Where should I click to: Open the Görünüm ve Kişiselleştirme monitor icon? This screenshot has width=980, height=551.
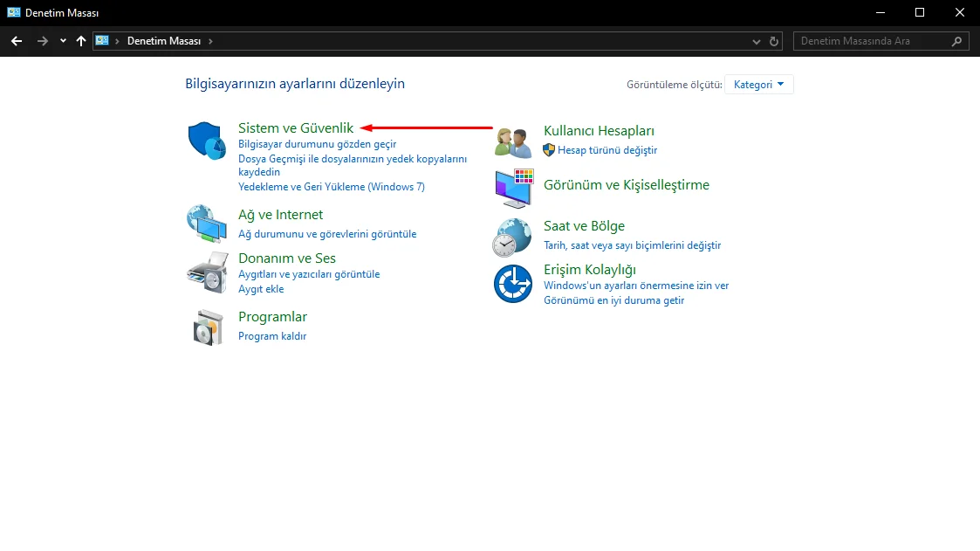[x=514, y=188]
